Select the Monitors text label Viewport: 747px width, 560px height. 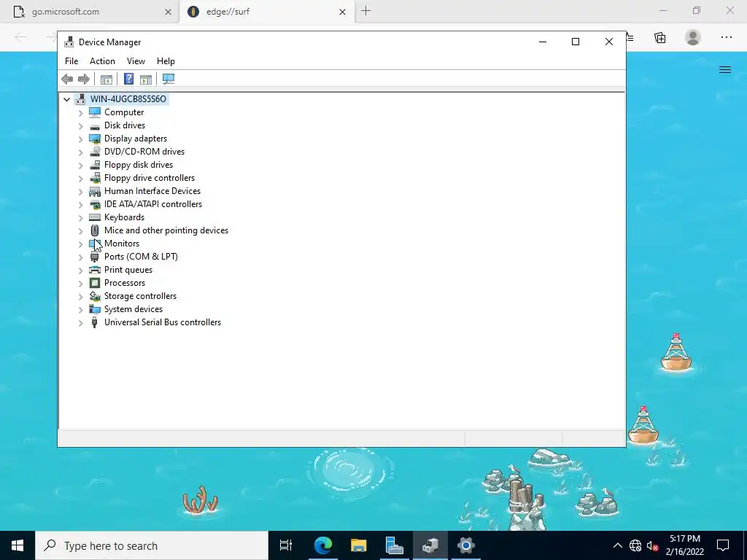[122, 244]
